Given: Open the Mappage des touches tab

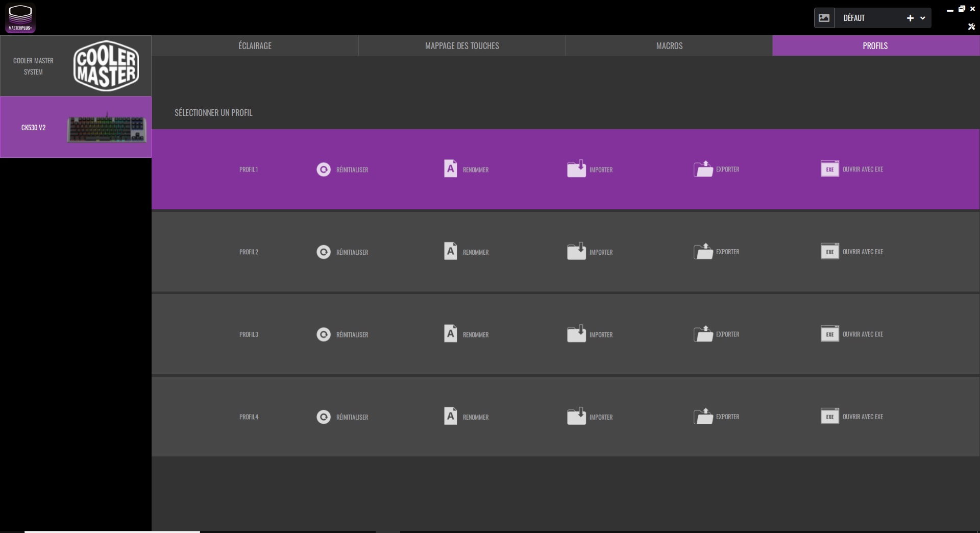Looking at the screenshot, I should [x=462, y=46].
